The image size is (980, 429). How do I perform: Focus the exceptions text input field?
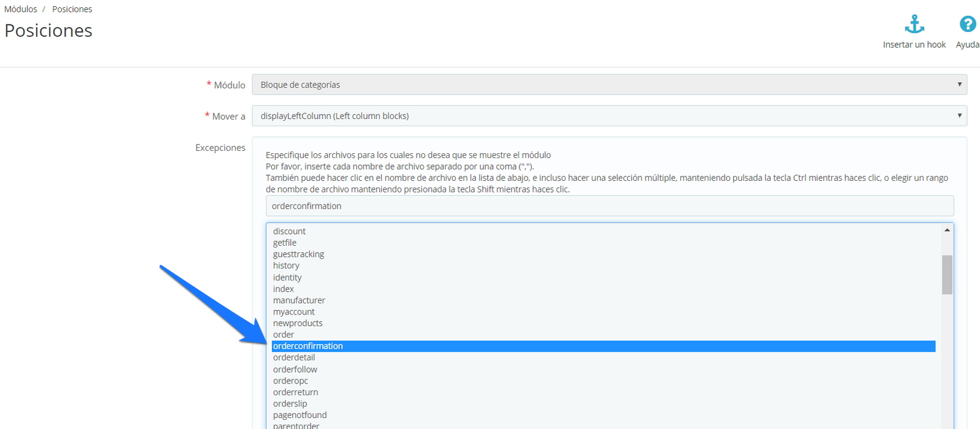point(609,206)
